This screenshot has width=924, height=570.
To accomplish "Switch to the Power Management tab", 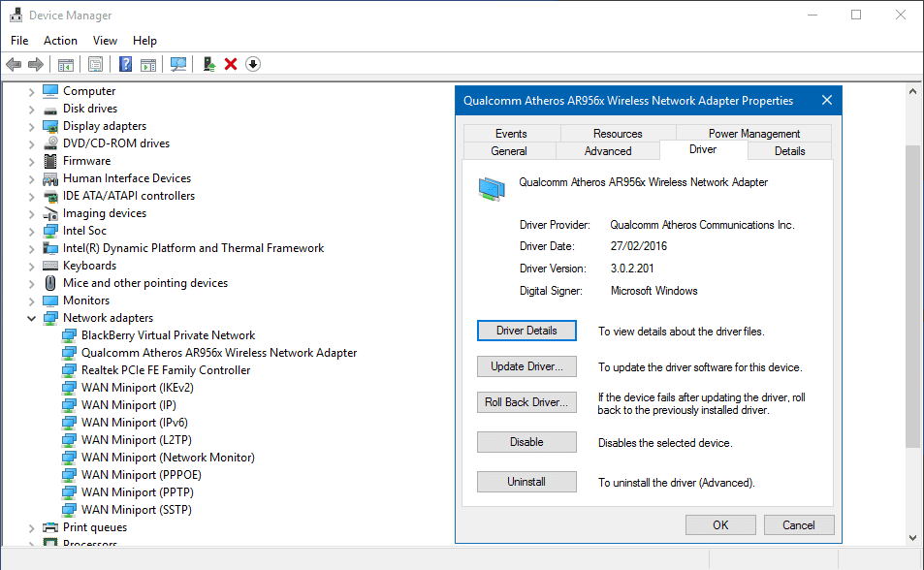I will [753, 133].
